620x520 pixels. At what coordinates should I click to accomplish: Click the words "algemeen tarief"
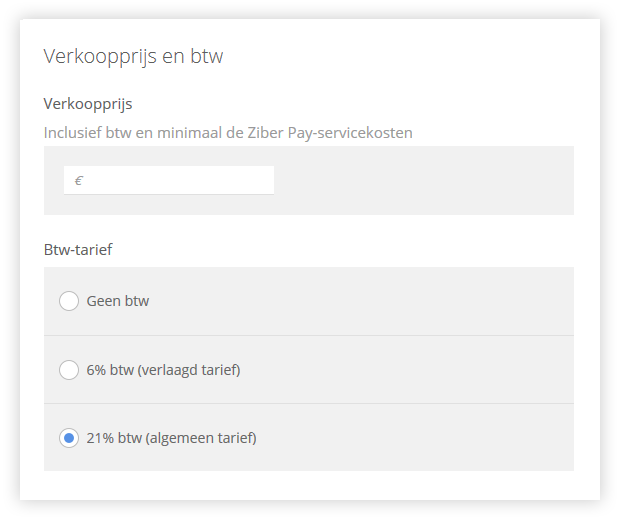pos(201,438)
